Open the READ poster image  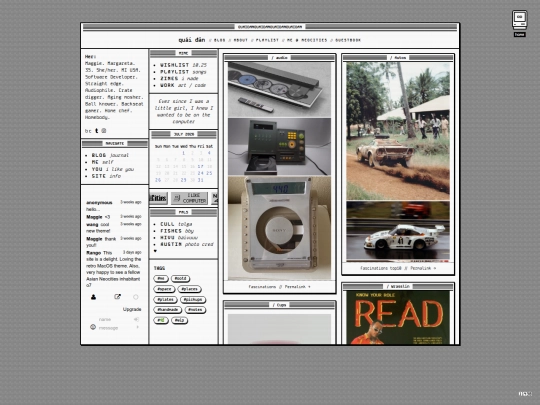[398, 318]
